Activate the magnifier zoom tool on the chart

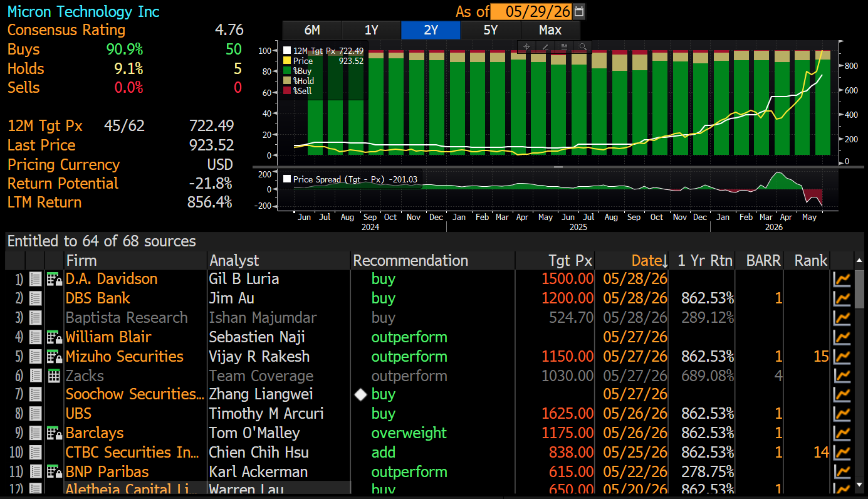pos(583,46)
